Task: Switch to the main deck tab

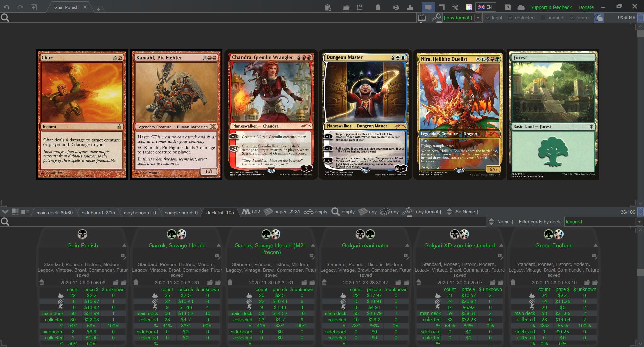Action: tap(54, 213)
